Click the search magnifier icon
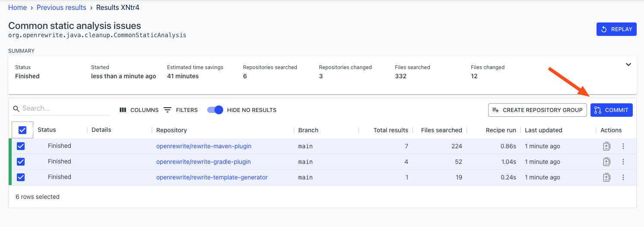Screen dimensions: 644x227 point(16,109)
